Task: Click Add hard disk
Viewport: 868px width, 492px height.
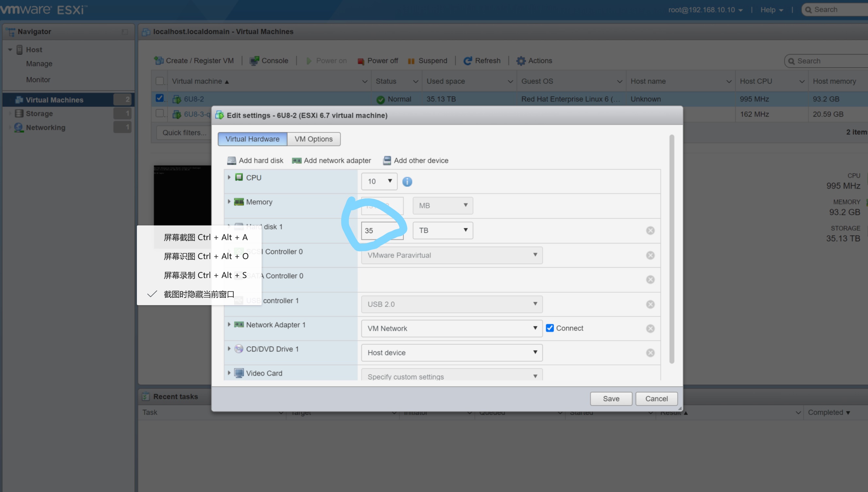Action: tap(255, 160)
